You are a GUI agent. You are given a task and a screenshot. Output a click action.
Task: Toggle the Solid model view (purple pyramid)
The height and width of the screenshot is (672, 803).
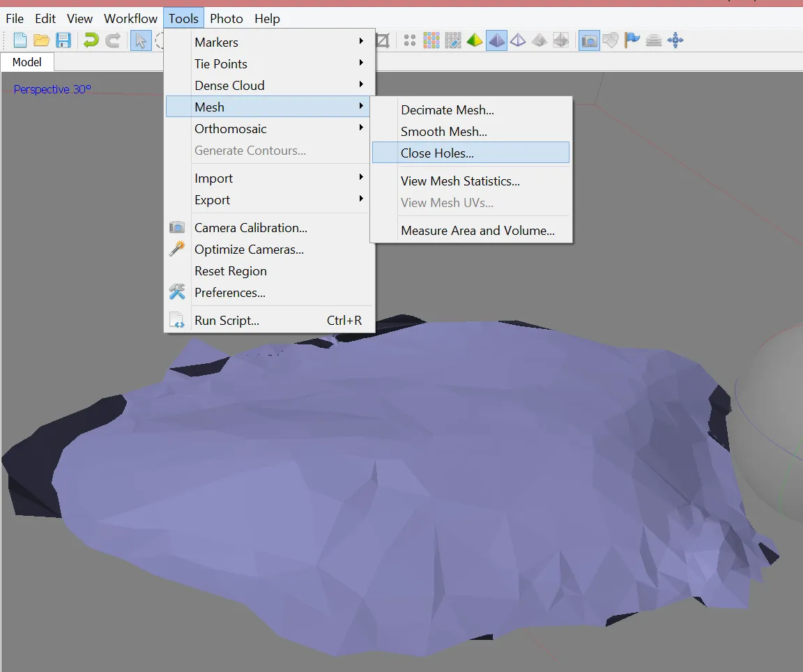[496, 40]
